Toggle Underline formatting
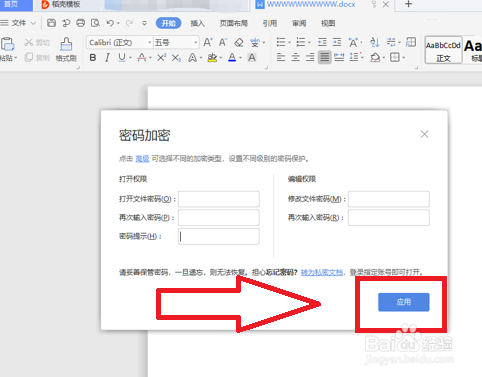Viewport: 482px width, 377px height. [x=122, y=58]
